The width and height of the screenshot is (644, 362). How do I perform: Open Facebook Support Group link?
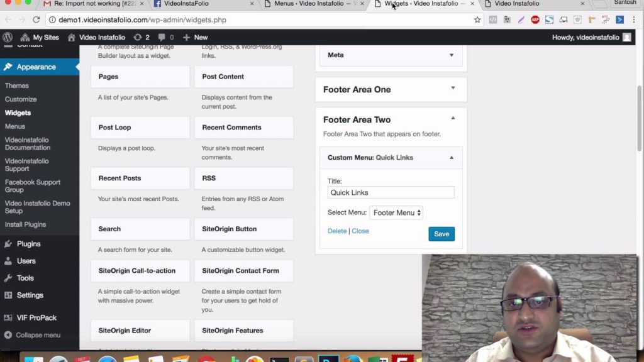pos(33,186)
